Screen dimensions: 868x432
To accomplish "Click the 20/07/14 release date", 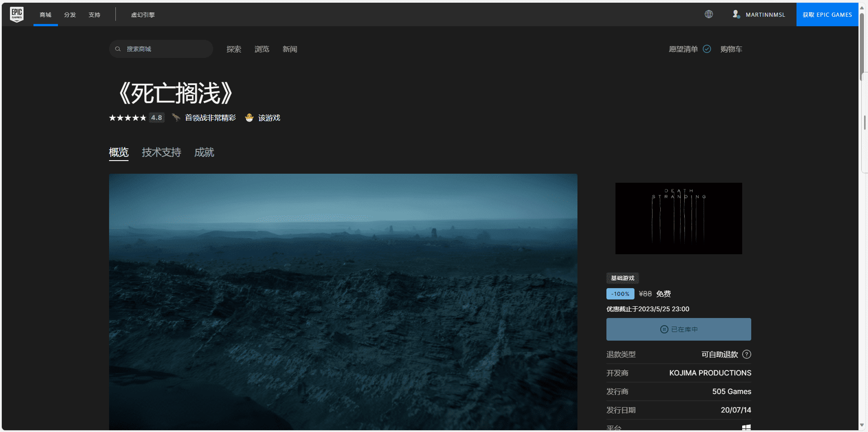I will pyautogui.click(x=736, y=410).
